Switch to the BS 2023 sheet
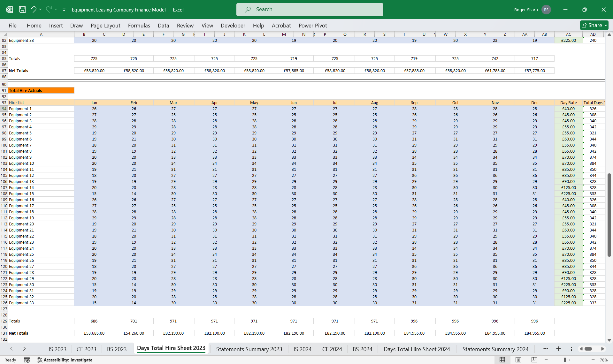The height and width of the screenshot is (364, 613). (117, 349)
